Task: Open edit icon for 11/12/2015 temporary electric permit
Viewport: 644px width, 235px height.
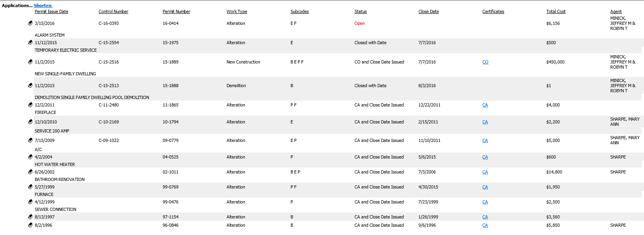Action: pyautogui.click(x=30, y=42)
